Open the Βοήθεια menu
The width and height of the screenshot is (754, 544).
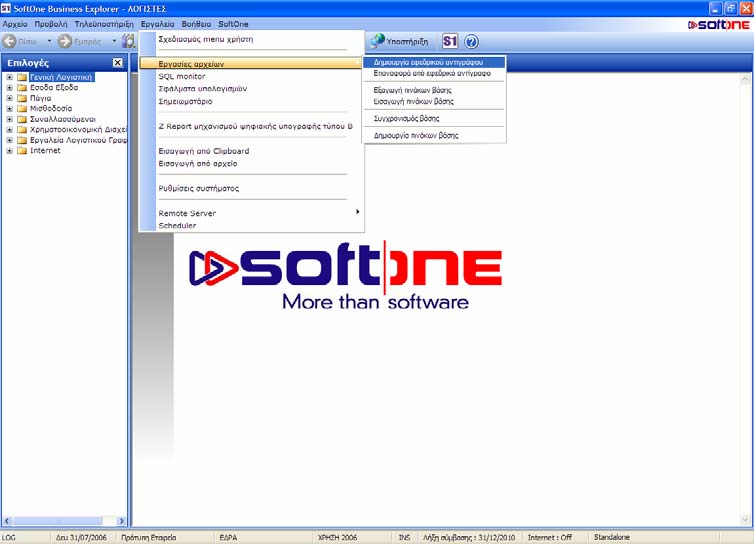pyautogui.click(x=196, y=24)
